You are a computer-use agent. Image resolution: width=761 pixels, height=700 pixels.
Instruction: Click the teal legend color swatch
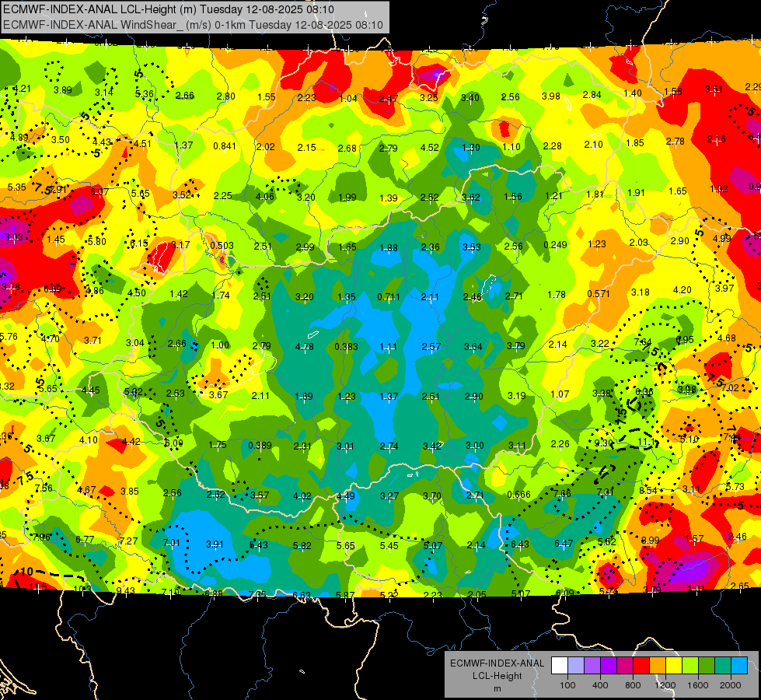(723, 665)
